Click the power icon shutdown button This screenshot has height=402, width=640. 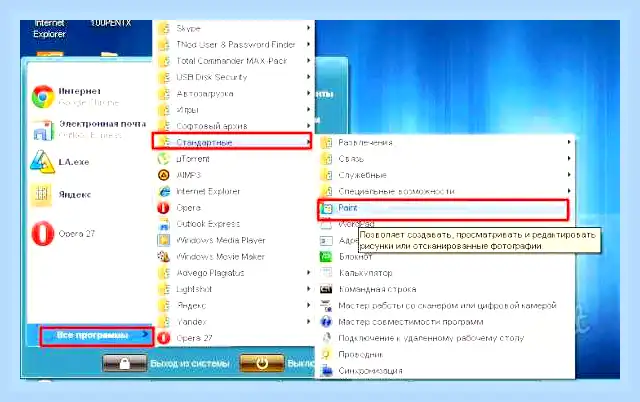[262, 363]
